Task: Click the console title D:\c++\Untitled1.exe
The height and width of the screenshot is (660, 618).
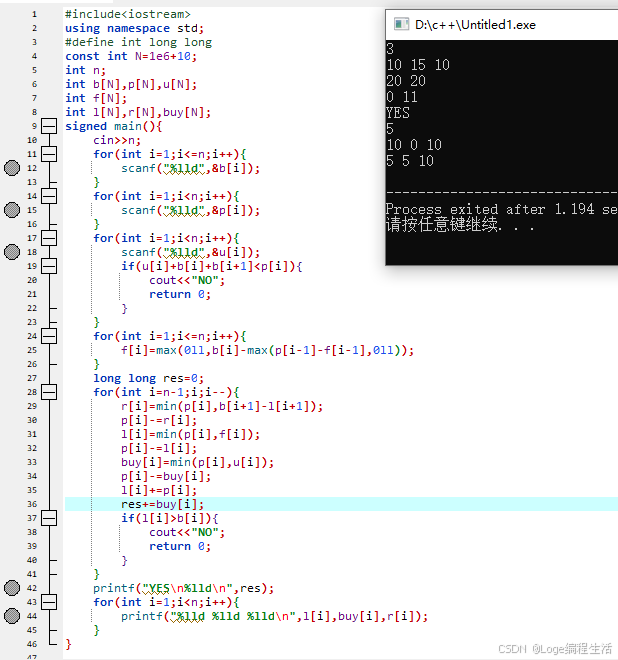Action: click(475, 25)
